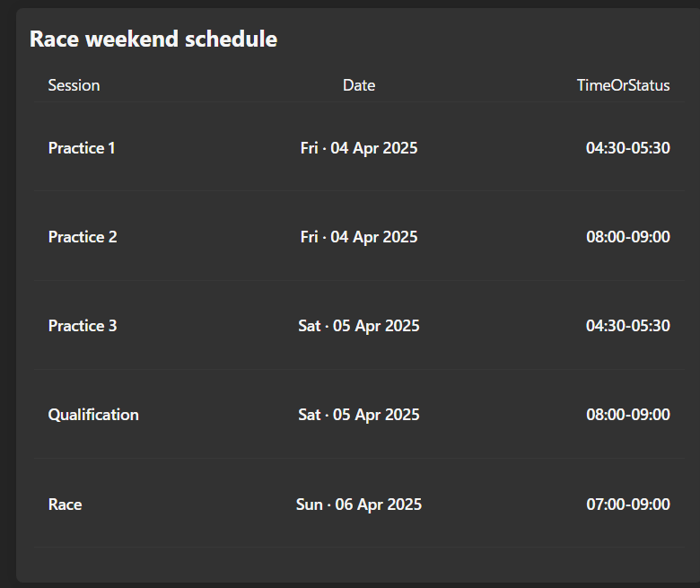Click Practice 1 date Fri 04 Apr 2025

point(359,148)
